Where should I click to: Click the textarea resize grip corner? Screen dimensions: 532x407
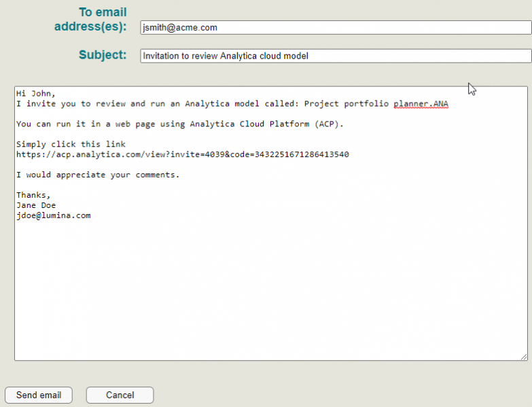pos(524,357)
